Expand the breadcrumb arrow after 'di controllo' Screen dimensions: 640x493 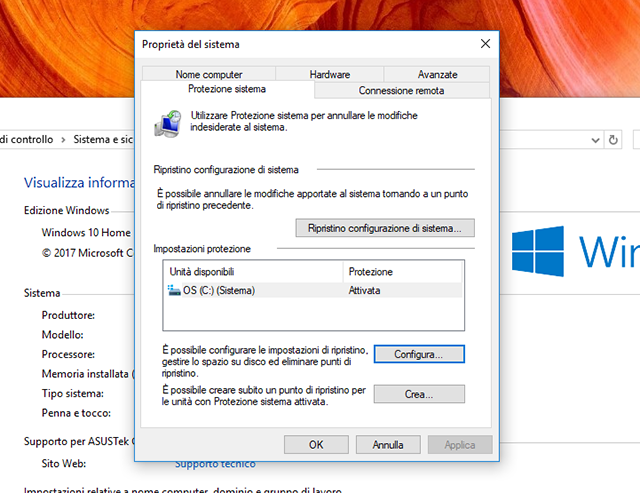click(63, 140)
